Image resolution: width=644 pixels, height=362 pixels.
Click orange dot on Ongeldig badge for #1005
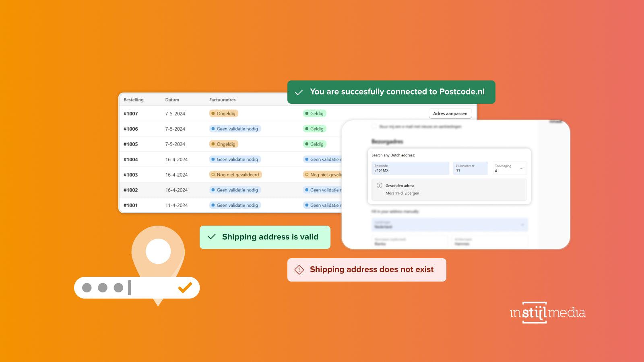coord(214,144)
